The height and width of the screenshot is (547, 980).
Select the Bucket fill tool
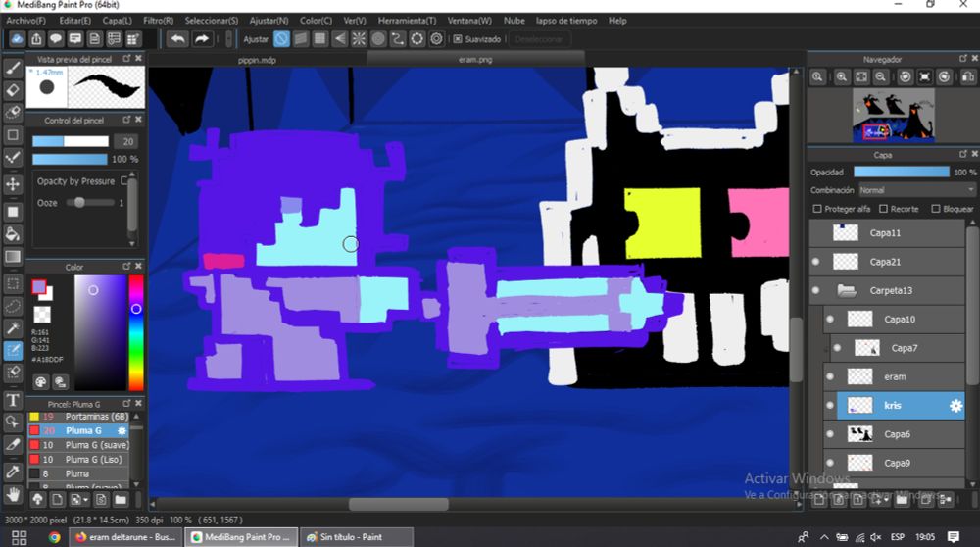[x=13, y=234]
